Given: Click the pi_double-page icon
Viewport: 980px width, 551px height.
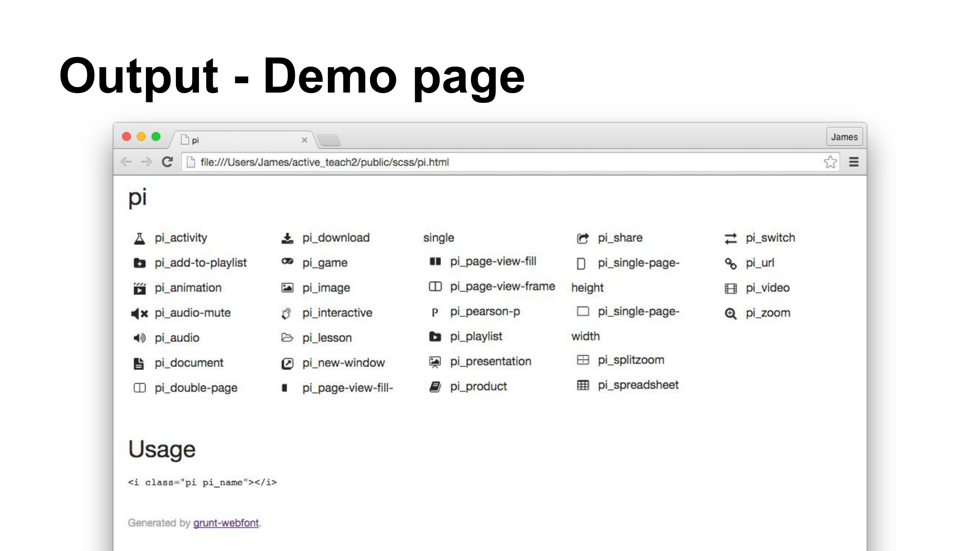Looking at the screenshot, I should (140, 388).
